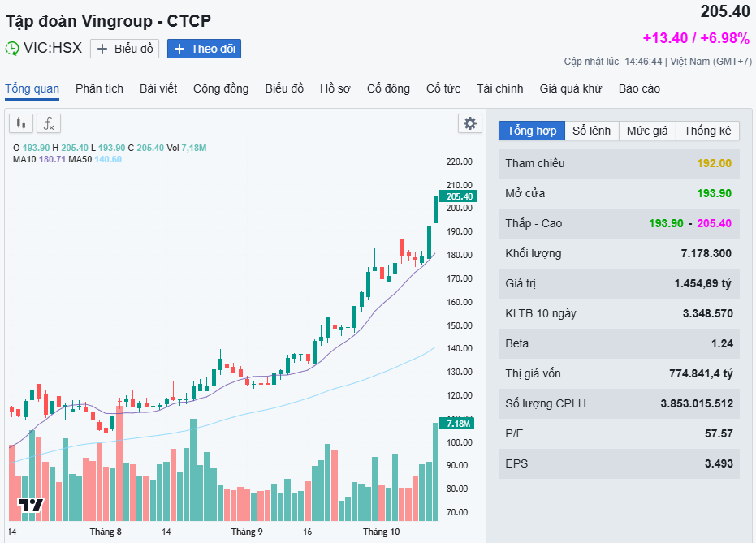Click the MA10 legend label

24,159
